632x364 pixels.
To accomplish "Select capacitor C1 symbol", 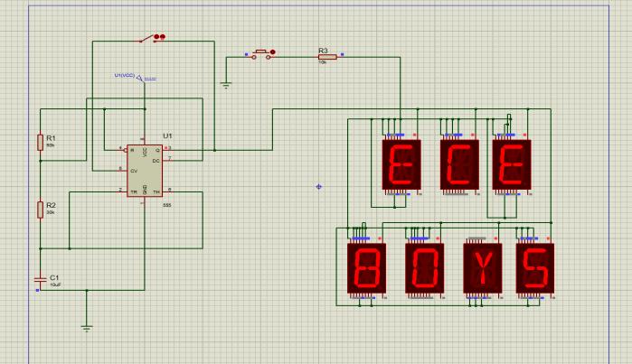I will click(41, 278).
